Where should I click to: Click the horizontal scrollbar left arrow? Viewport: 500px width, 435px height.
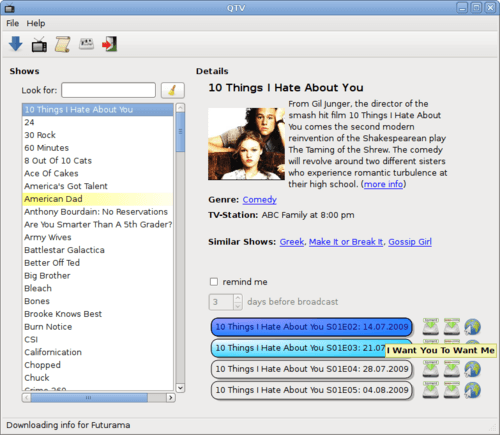26,397
